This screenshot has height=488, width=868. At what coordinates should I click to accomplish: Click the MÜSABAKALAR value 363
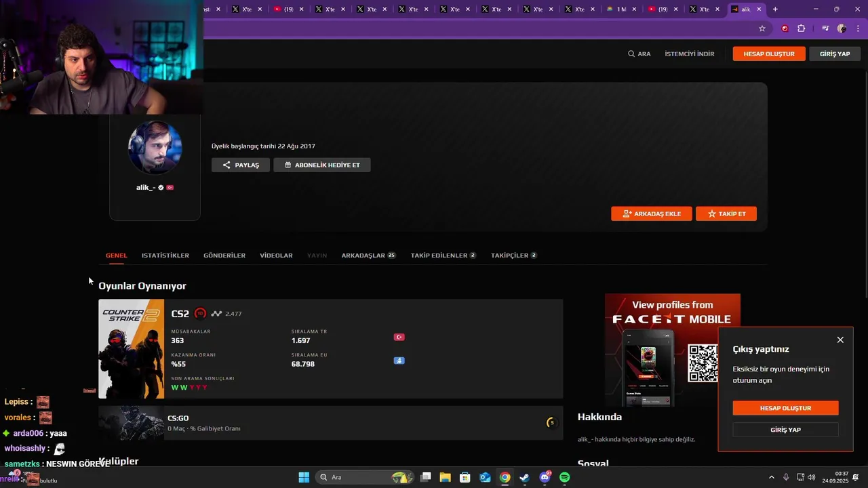click(177, 340)
